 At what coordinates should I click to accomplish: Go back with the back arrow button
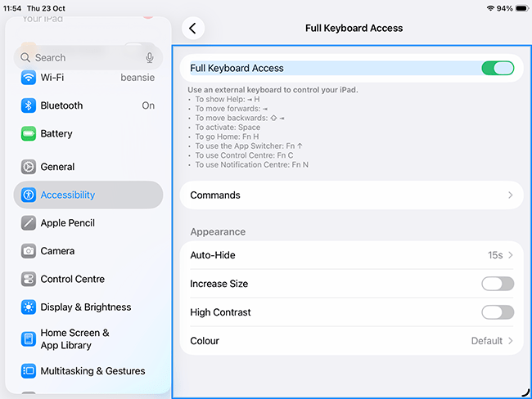pyautogui.click(x=193, y=28)
